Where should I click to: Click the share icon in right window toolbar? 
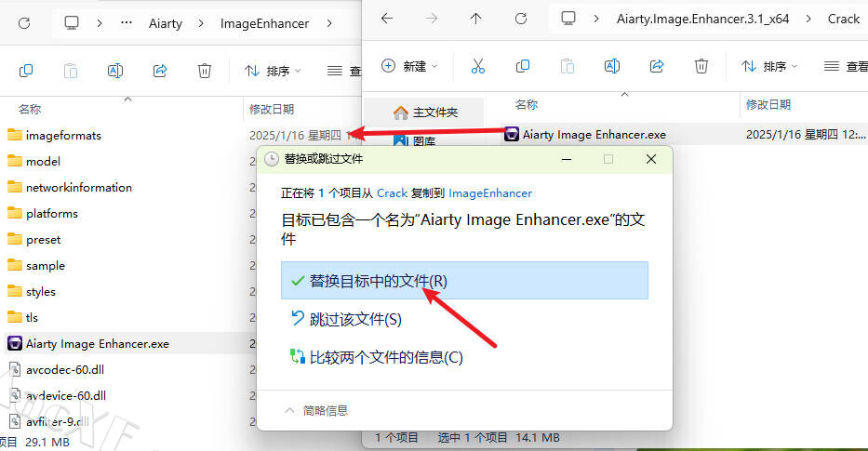click(x=657, y=66)
